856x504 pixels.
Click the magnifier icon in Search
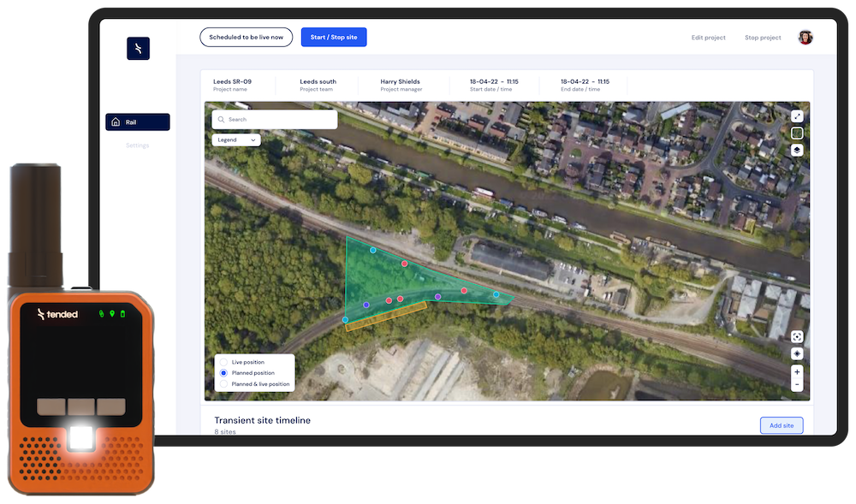point(221,120)
